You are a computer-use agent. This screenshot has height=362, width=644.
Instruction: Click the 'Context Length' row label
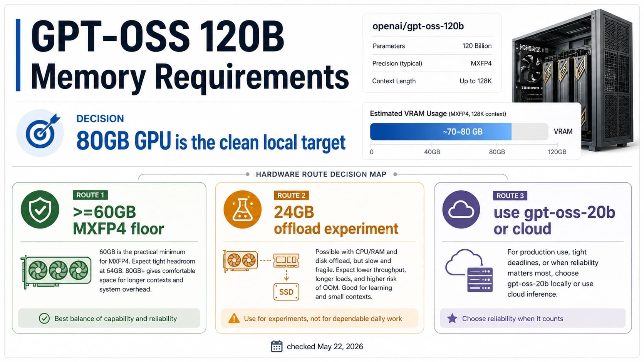pos(394,81)
